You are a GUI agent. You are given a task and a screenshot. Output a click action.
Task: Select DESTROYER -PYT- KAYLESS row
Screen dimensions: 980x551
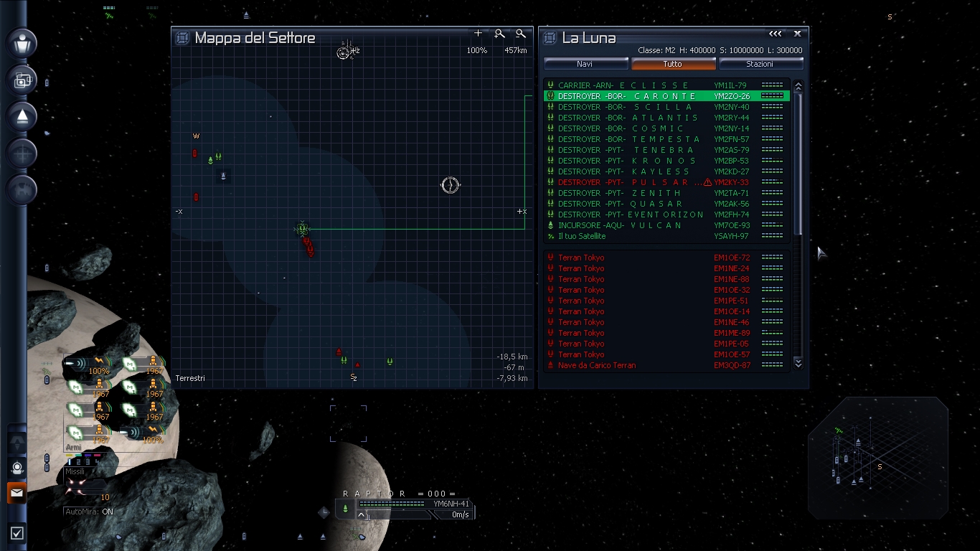pos(666,171)
